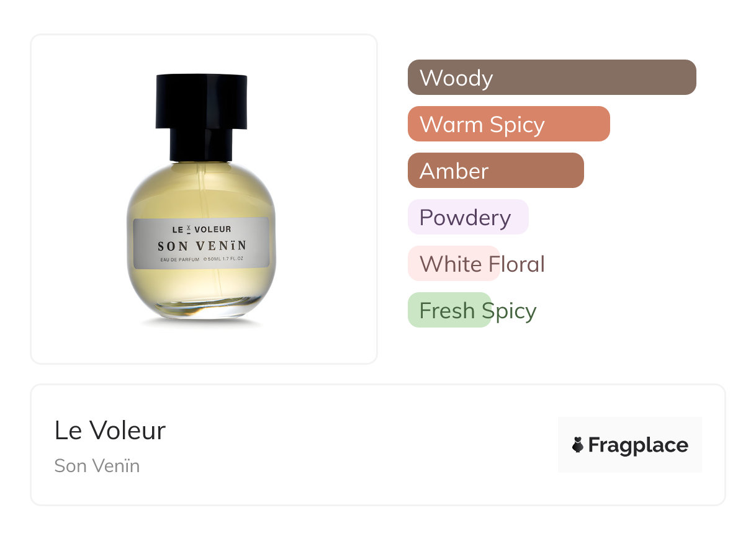Click the Le Voleur brand title
Viewport: 756px width, 536px height.
[110, 431]
